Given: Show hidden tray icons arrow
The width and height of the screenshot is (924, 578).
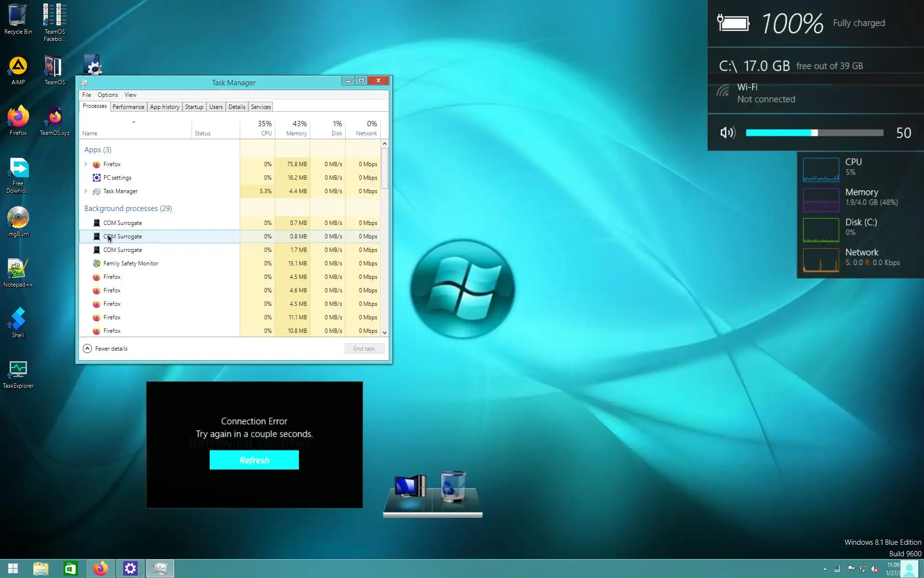Looking at the screenshot, I should point(825,569).
